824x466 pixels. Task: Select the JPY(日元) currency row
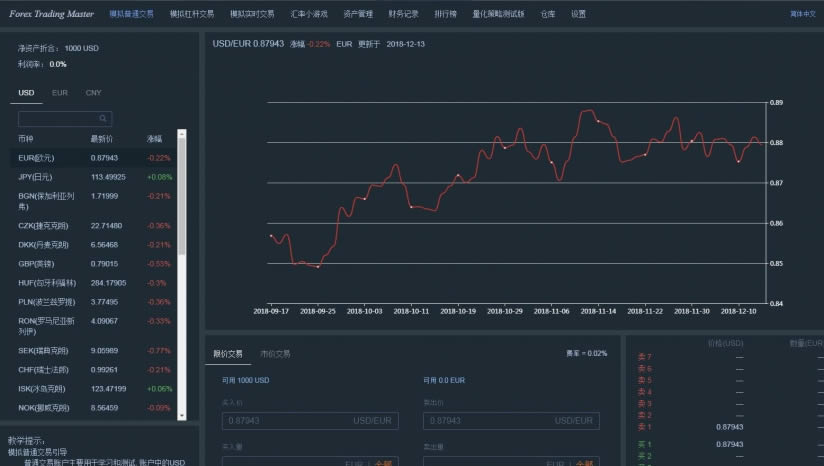(93, 177)
